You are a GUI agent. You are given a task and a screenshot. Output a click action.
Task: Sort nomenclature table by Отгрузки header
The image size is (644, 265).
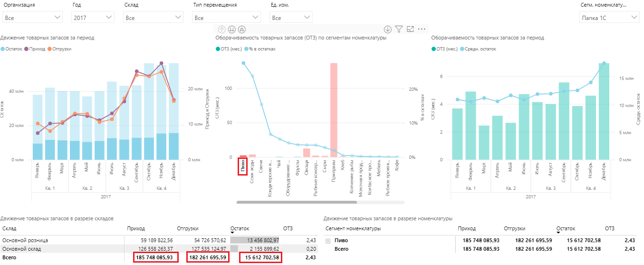point(515,229)
